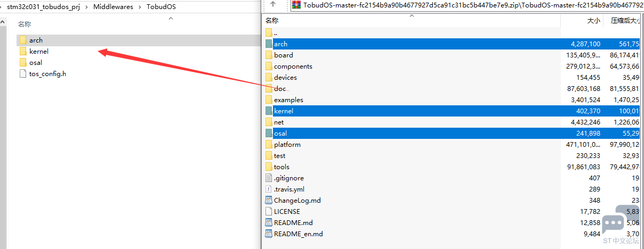
Task: Click .gitignore size 407
Action: pos(594,178)
